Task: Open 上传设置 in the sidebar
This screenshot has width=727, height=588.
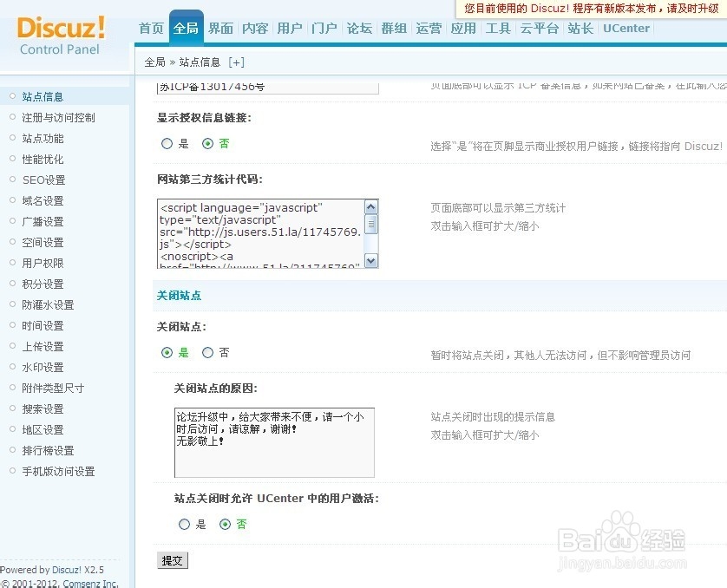Action: [43, 347]
